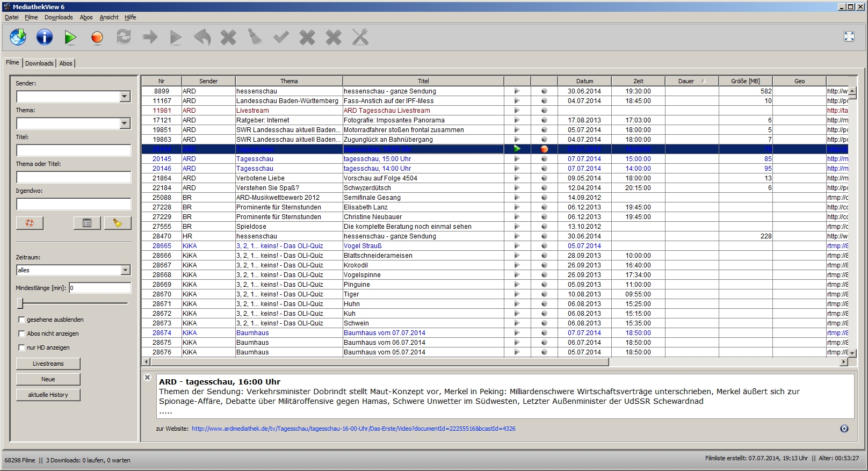
Task: Open the ardmediathek.de website link
Action: coord(353,429)
